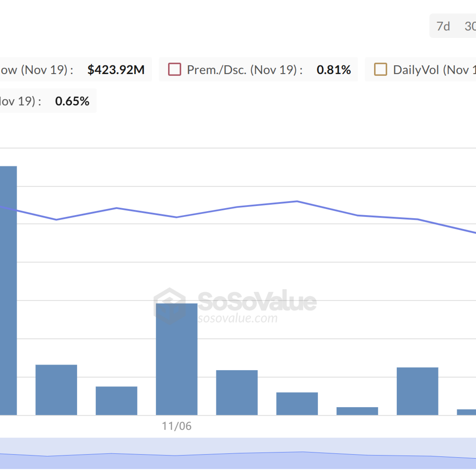Image resolution: width=476 pixels, height=476 pixels.
Task: Click the $423.92M net inflow legend item
Action: coord(116,70)
